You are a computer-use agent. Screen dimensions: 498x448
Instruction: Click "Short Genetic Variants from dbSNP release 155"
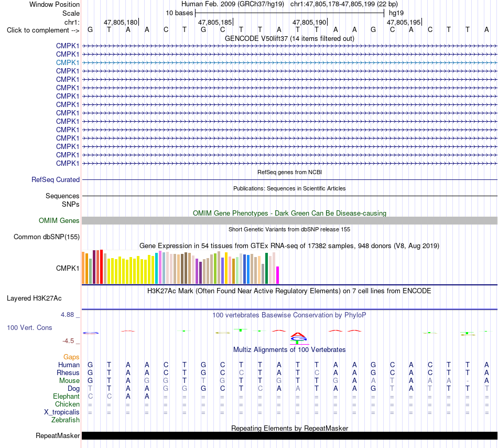(290, 229)
